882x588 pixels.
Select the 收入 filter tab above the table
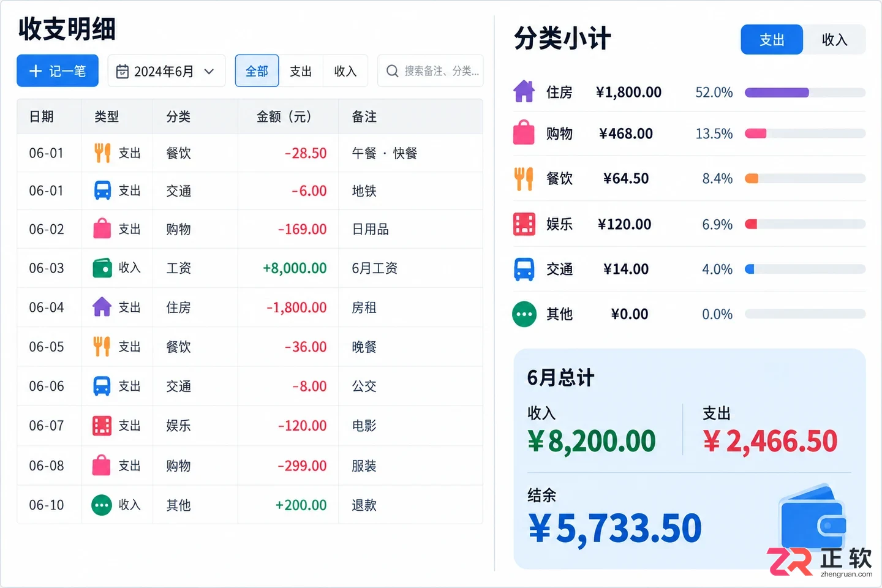point(345,71)
